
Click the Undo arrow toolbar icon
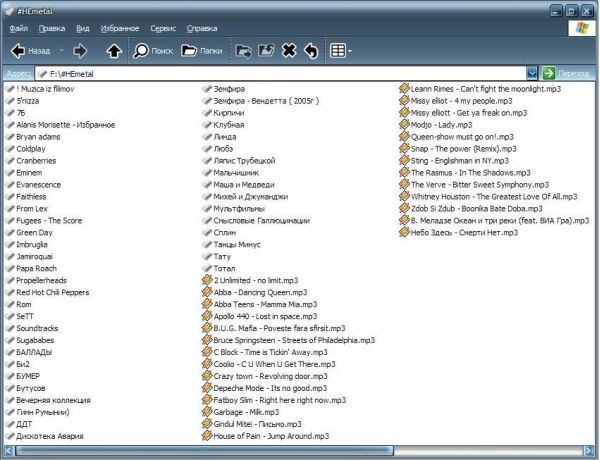311,51
